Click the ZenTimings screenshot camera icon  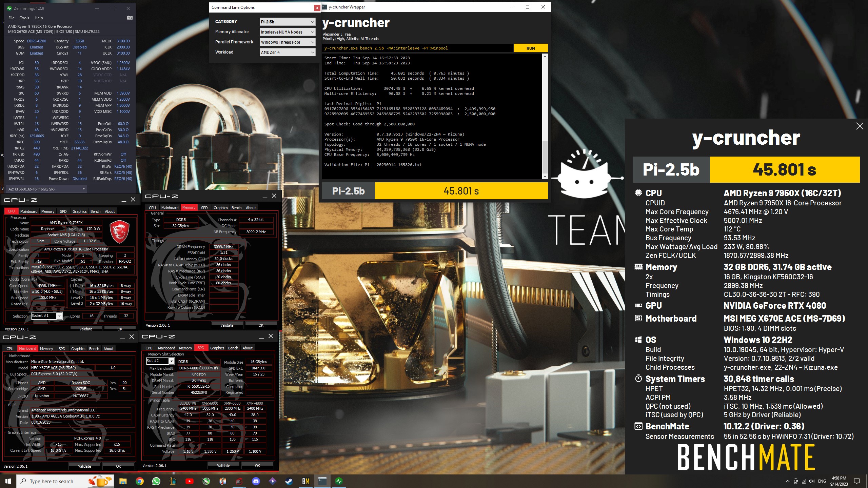(x=130, y=18)
